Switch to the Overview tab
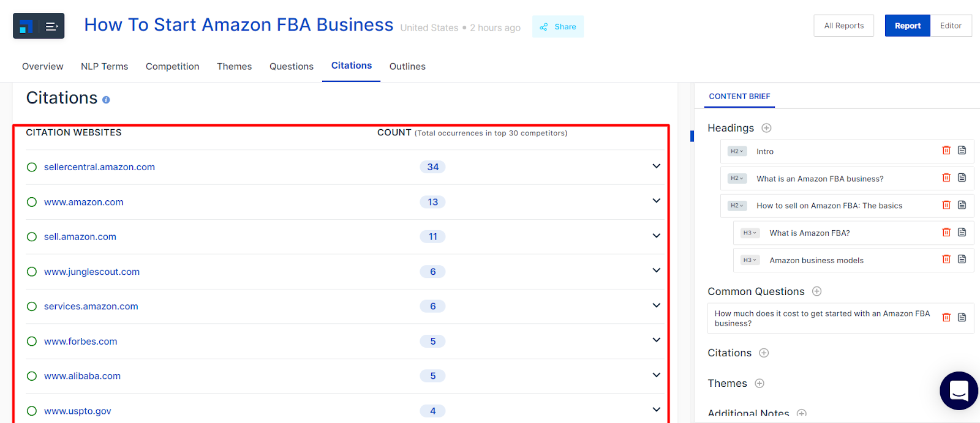The width and height of the screenshot is (980, 423). 43,66
